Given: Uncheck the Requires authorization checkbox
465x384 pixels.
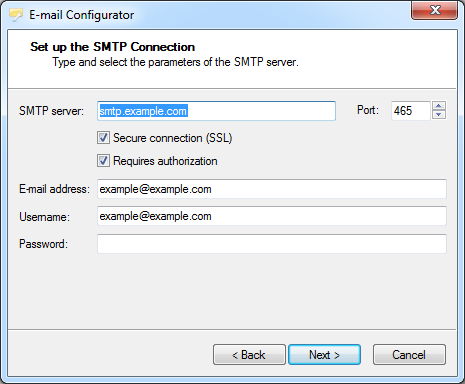Looking at the screenshot, I should pyautogui.click(x=103, y=161).
